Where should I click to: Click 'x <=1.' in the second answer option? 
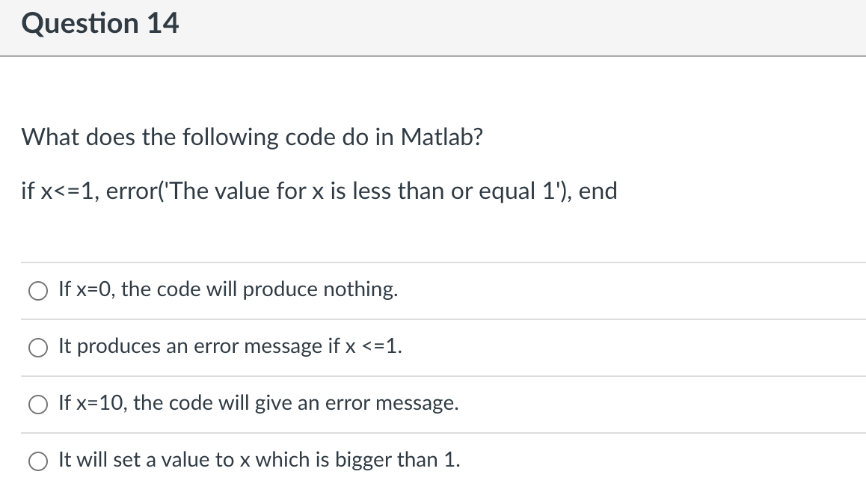[x=374, y=346]
